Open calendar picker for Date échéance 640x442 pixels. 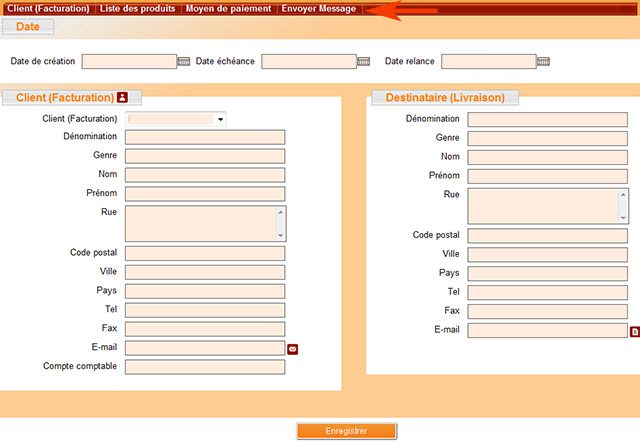(363, 62)
